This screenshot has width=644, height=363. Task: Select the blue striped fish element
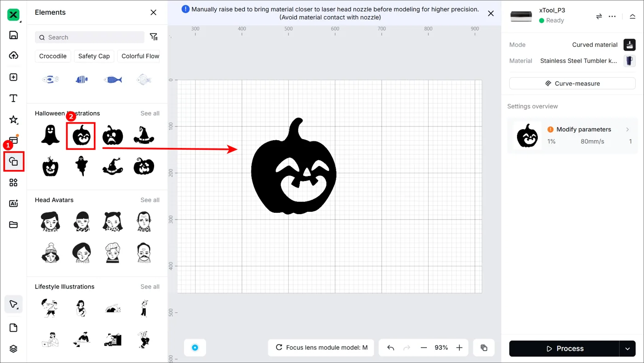(81, 79)
